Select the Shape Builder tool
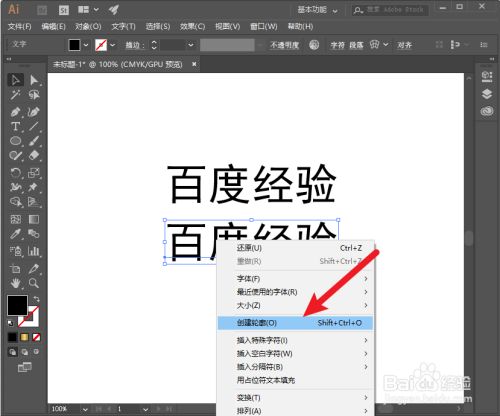 (x=15, y=202)
